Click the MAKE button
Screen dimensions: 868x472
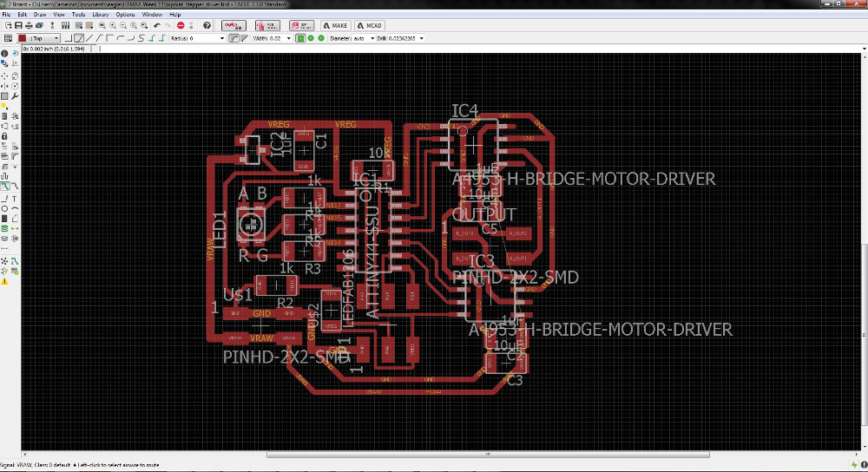click(335, 25)
